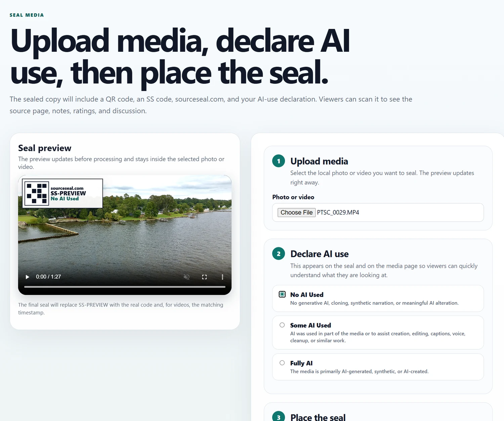Click the SS-PREVIEW code text in seal
The image size is (504, 421).
[x=68, y=193]
